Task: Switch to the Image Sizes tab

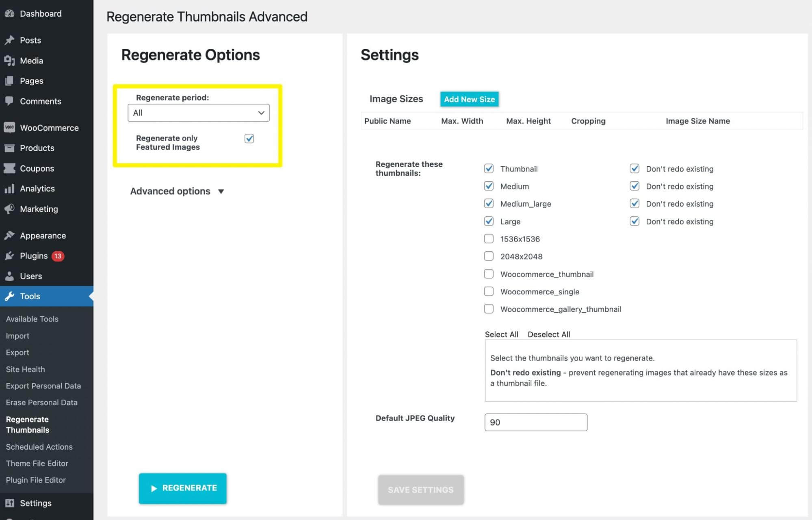Action: point(395,99)
